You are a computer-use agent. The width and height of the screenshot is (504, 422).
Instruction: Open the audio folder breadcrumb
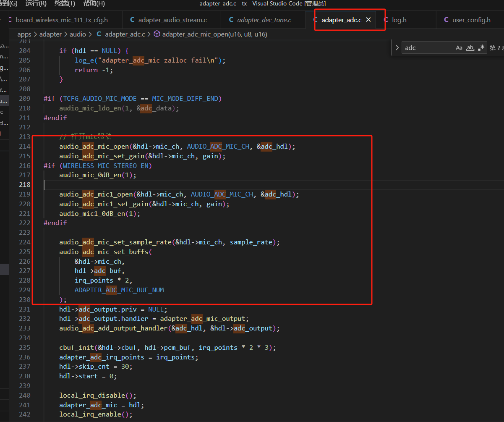point(78,34)
